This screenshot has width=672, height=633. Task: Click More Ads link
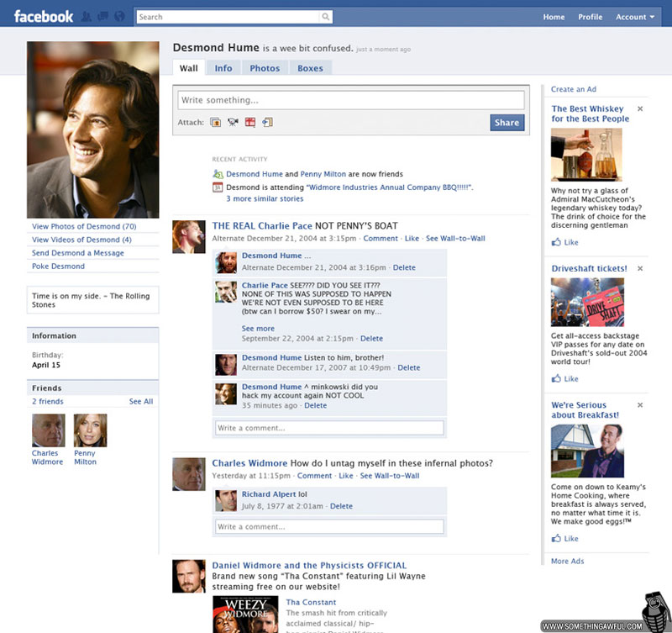click(568, 561)
